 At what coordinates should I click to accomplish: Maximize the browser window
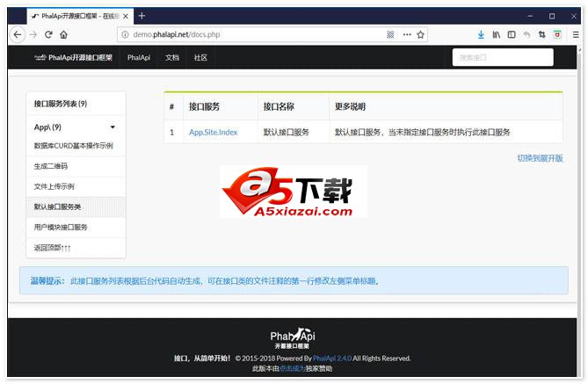[x=552, y=16]
